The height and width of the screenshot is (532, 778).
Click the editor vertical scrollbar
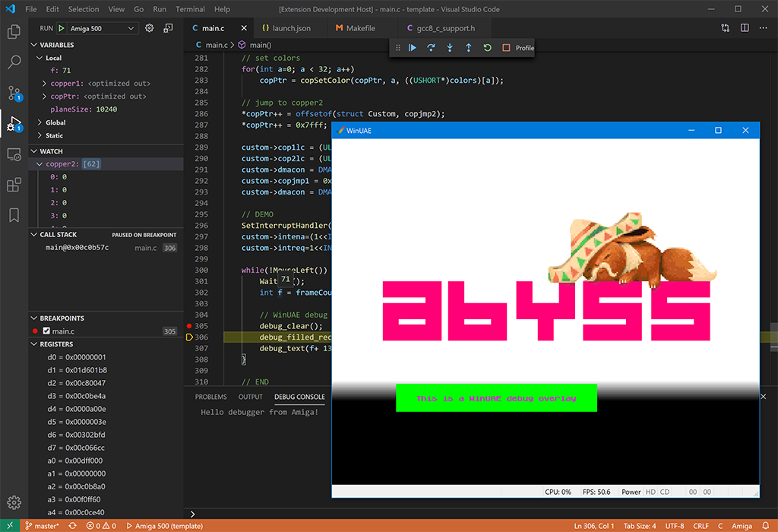click(773, 337)
